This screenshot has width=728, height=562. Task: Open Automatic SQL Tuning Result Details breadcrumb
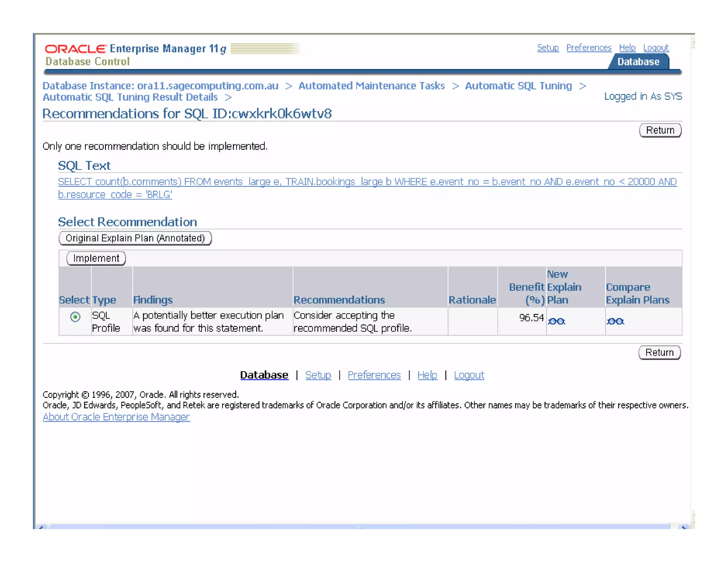click(130, 97)
